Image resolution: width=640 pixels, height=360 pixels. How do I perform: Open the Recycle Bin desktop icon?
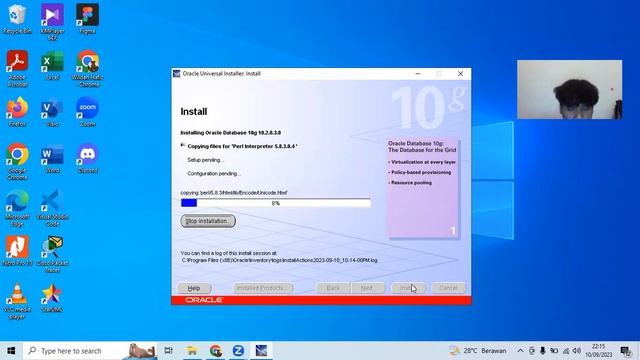17,19
